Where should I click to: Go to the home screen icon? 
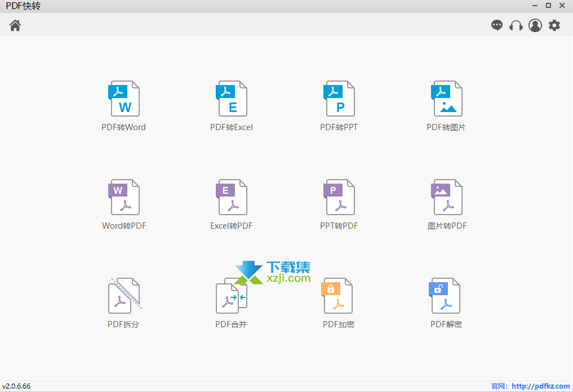click(15, 25)
